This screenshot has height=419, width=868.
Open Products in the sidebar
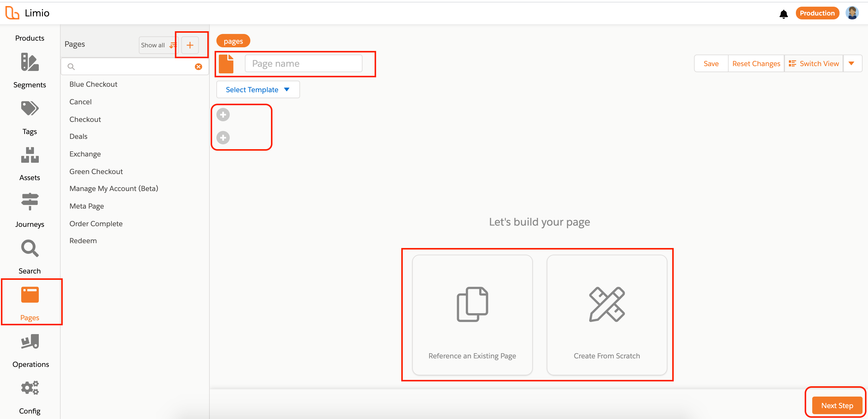click(30, 38)
